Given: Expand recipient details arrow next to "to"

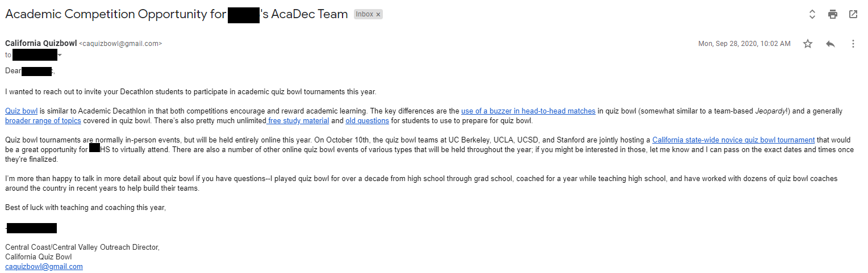Looking at the screenshot, I should (x=60, y=55).
